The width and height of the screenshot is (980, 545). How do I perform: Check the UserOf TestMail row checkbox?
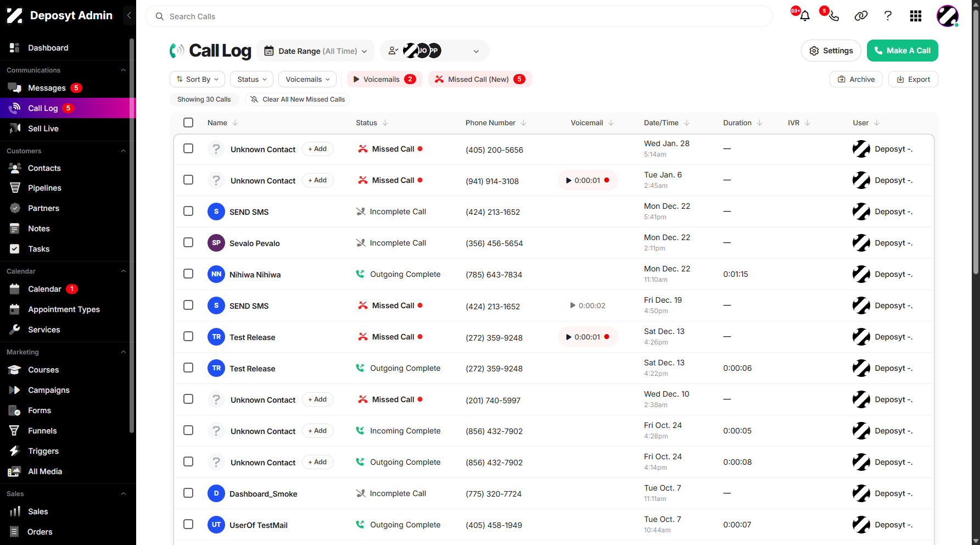point(188,524)
